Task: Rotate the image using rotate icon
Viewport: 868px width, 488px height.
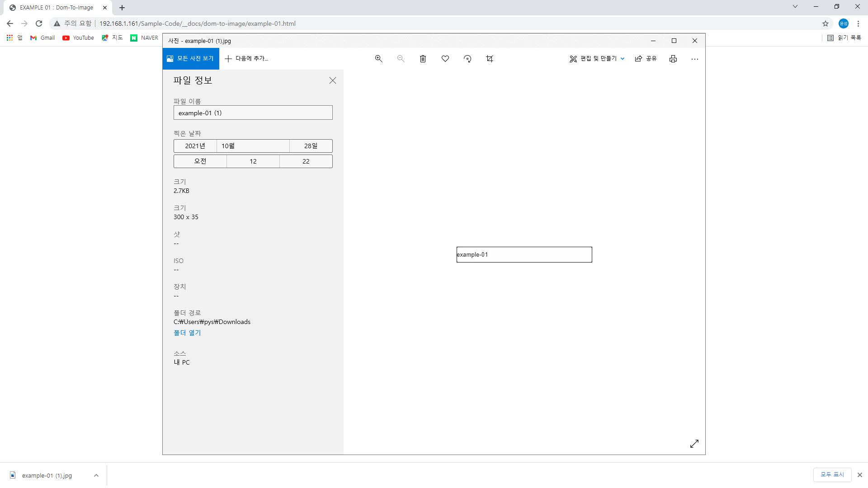Action: [467, 59]
